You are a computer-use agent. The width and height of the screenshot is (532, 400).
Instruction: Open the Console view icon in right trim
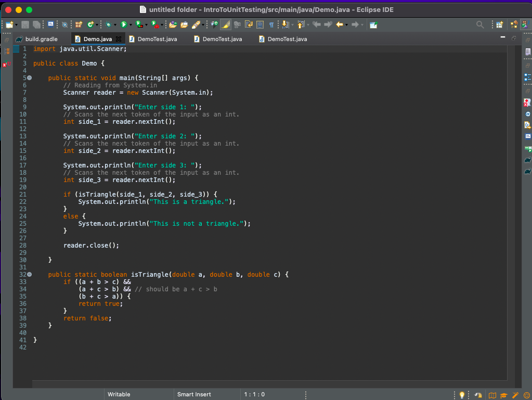(x=528, y=136)
